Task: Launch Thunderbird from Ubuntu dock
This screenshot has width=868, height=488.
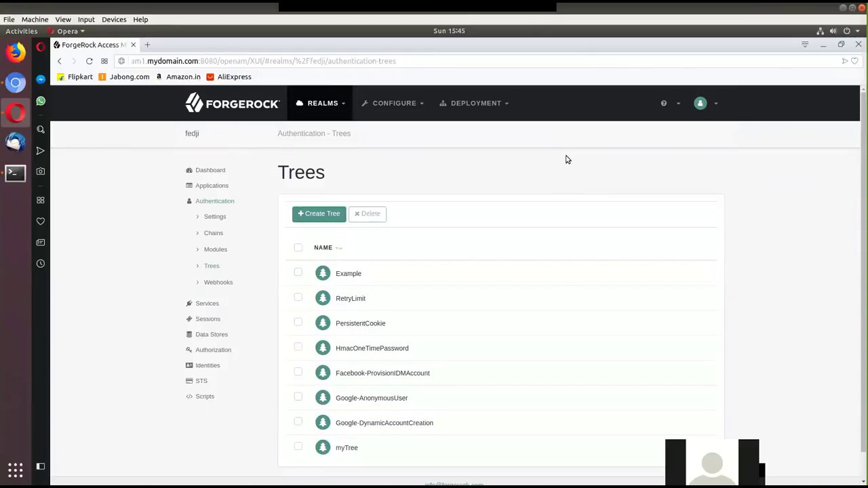Action: [x=16, y=142]
